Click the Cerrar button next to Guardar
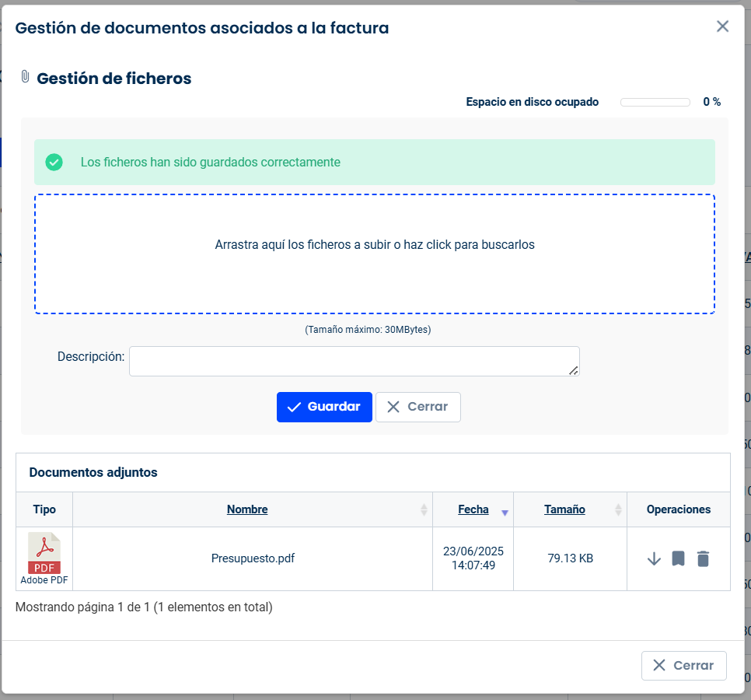Screen dimensions: 751x700 point(418,408)
